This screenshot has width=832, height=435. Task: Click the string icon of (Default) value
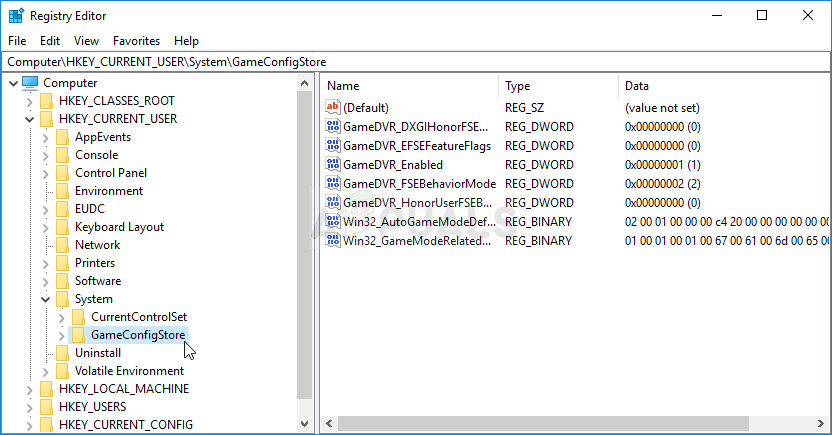click(x=333, y=107)
